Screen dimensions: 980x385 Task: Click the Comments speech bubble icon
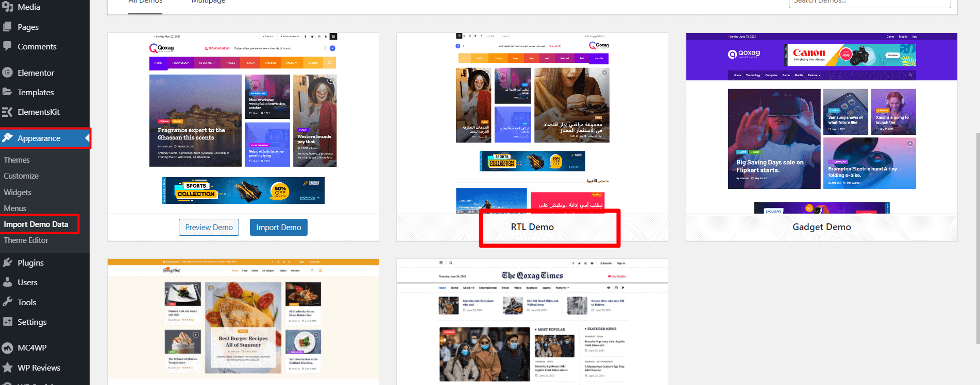pos(7,46)
